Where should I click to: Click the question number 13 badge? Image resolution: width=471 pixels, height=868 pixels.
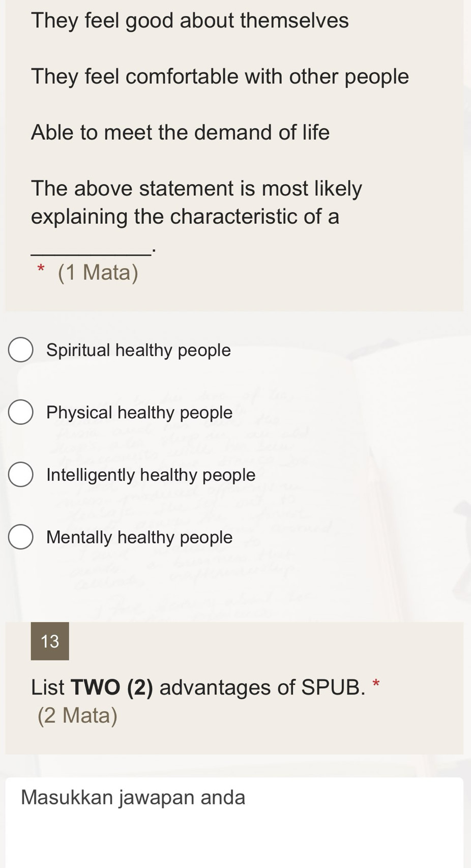(50, 641)
